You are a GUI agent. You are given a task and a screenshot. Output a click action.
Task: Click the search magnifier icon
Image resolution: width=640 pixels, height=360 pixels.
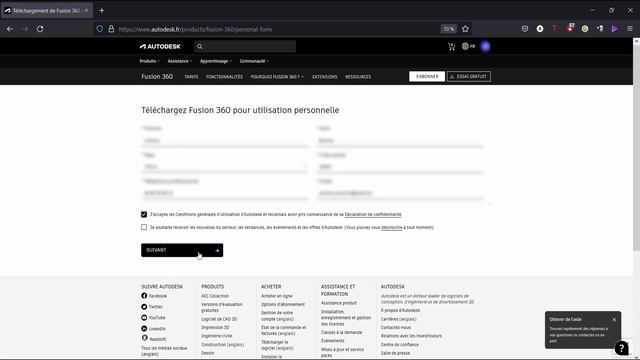pos(200,47)
